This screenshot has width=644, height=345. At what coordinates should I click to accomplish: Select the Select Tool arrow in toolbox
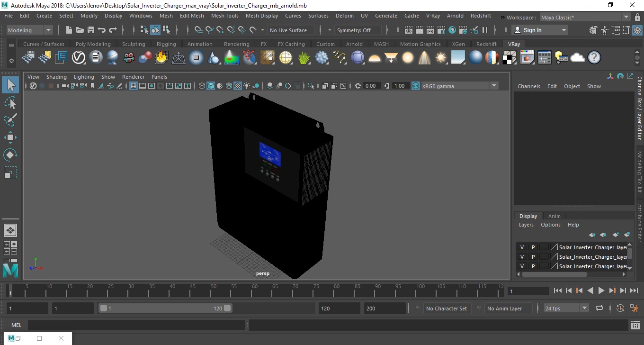point(10,85)
